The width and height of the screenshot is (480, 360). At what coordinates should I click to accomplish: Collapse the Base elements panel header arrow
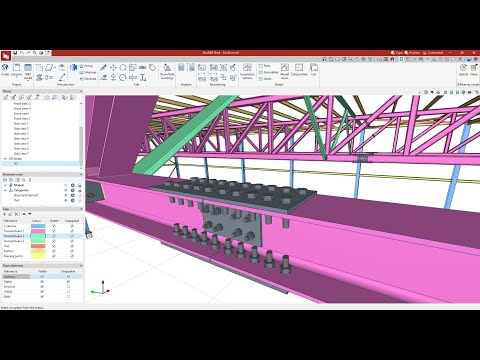81,266
